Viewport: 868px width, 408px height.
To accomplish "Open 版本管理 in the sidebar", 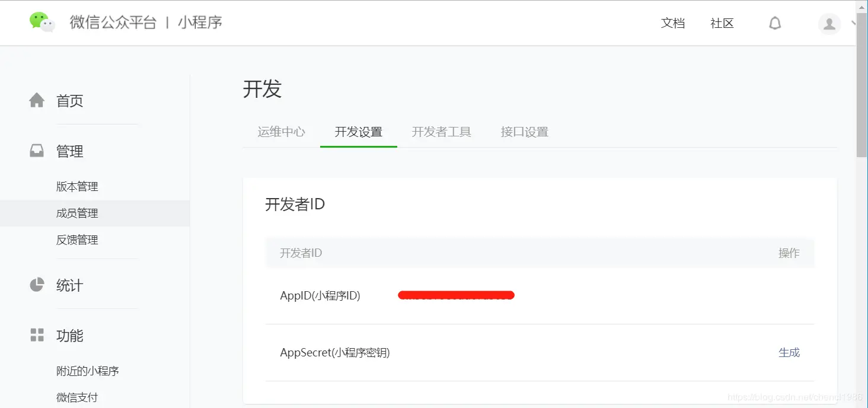I will pyautogui.click(x=77, y=187).
